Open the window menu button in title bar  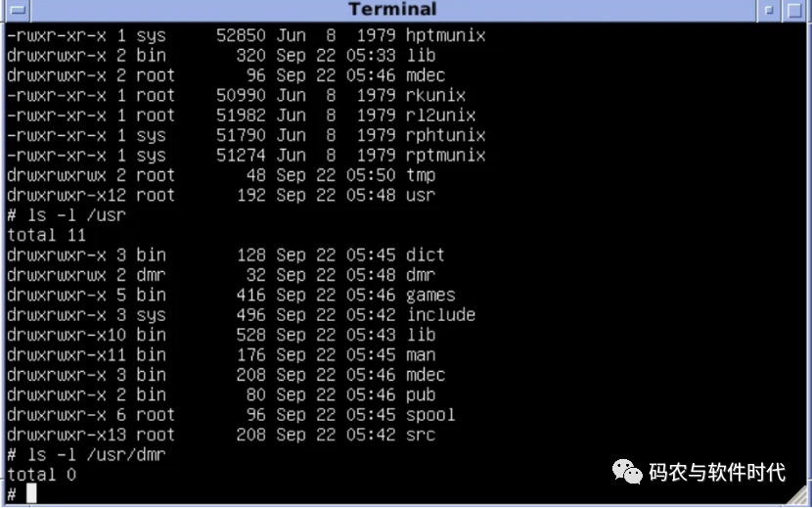tap(17, 10)
